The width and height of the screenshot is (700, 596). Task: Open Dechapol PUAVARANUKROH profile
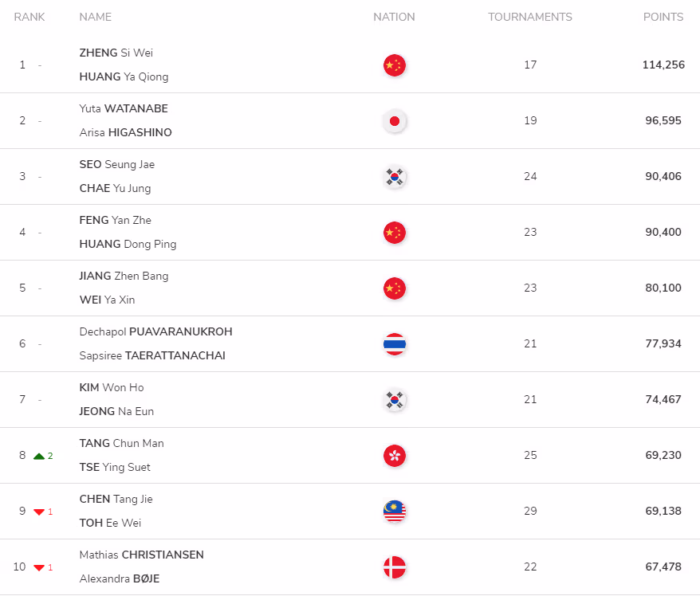pos(155,331)
